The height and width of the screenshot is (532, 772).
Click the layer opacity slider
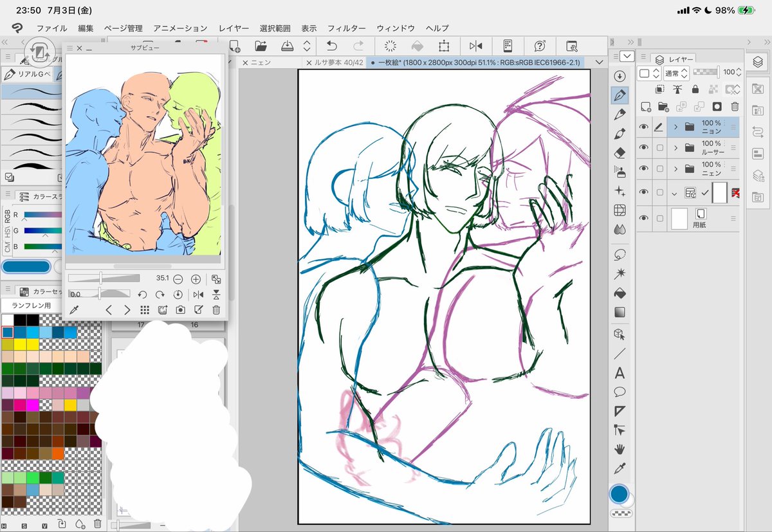point(708,73)
